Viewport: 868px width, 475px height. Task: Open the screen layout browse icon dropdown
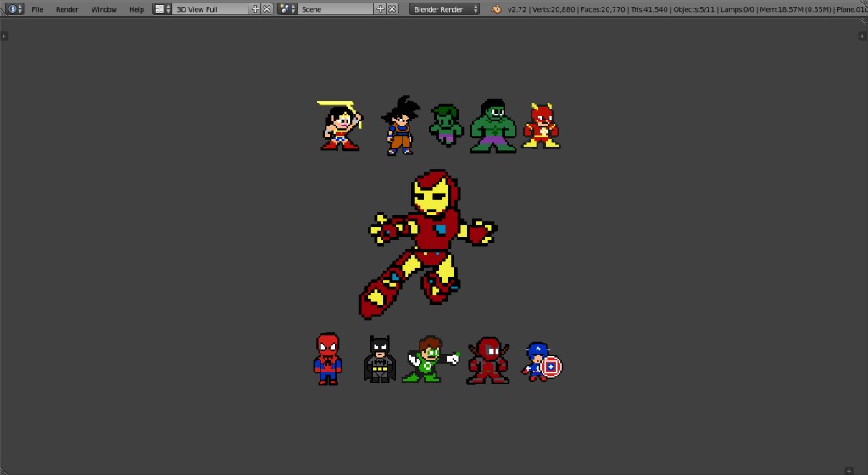162,8
